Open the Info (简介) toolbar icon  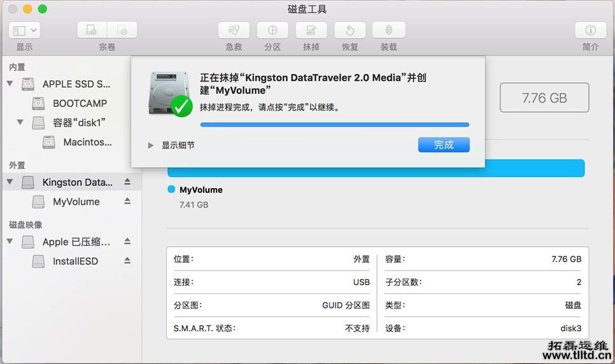pyautogui.click(x=590, y=30)
